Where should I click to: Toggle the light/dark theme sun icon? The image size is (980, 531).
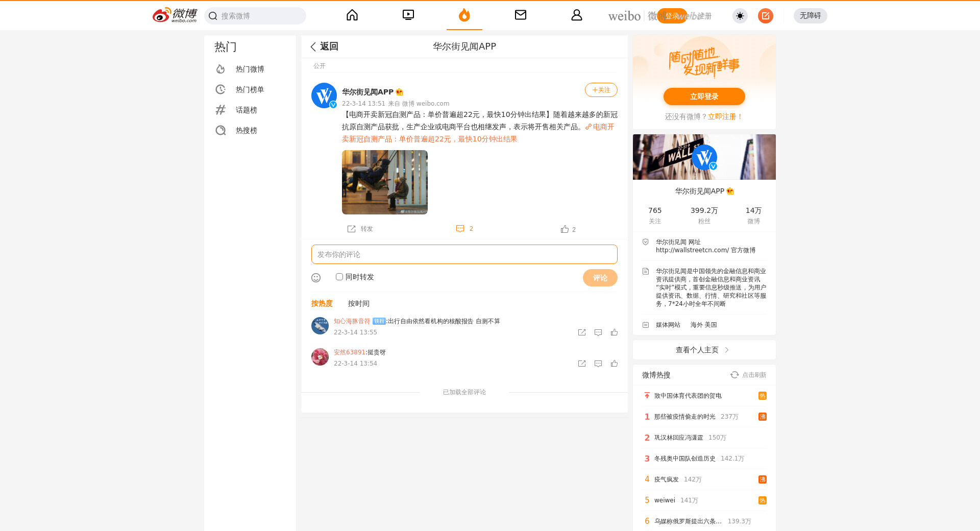pos(740,16)
